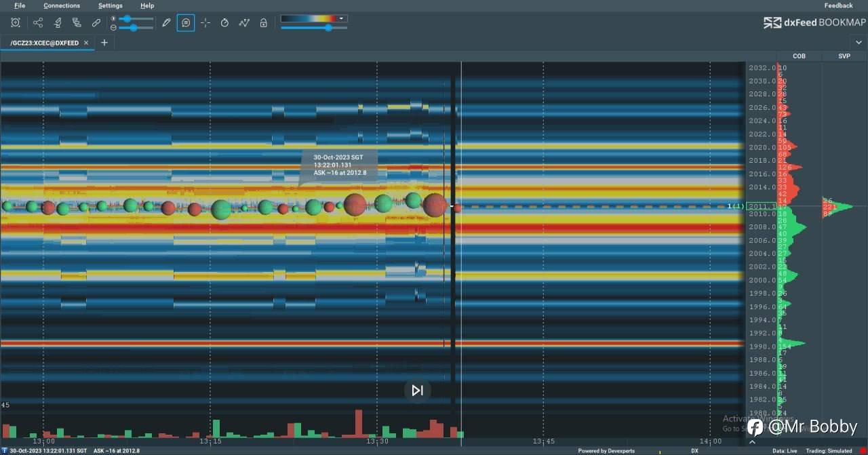Click the microscope icon in toolbar

tap(58, 22)
